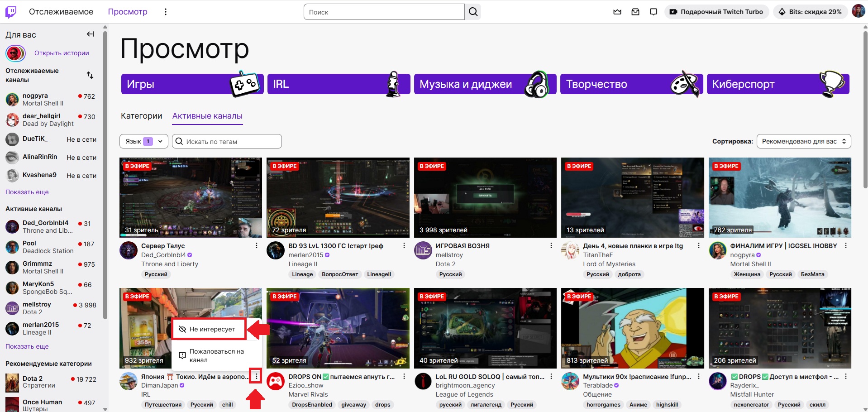The image size is (868, 412).
Task: Switch to Активные каналы tab
Action: (x=207, y=116)
